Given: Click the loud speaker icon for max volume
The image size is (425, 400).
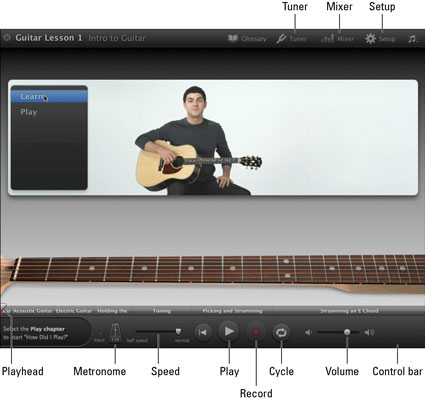Looking at the screenshot, I should click(x=369, y=332).
